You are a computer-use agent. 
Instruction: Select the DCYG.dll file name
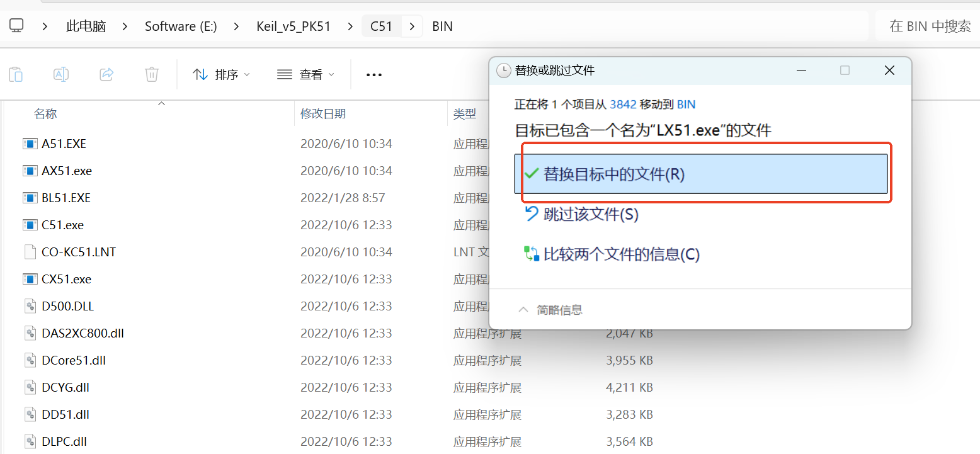(x=66, y=387)
